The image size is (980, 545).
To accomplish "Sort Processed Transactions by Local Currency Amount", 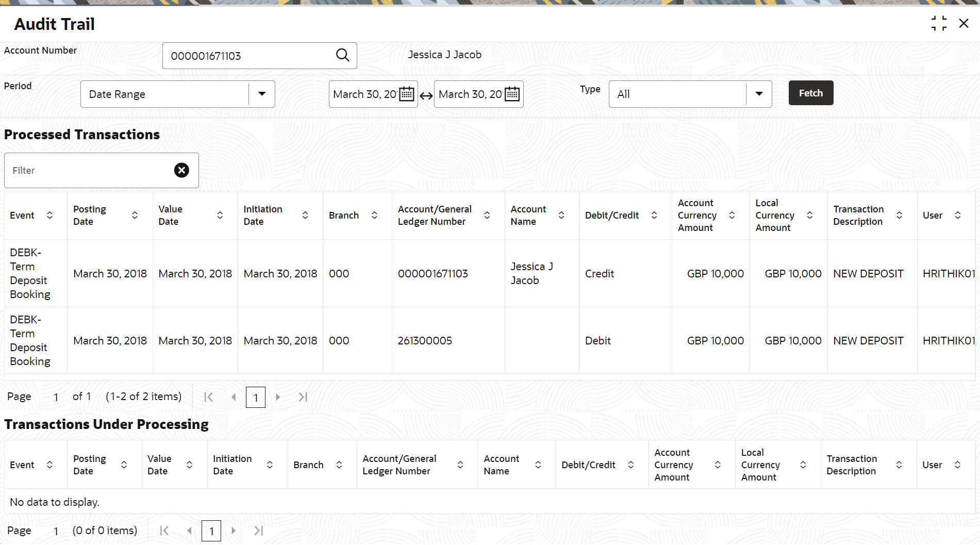I will pyautogui.click(x=810, y=215).
